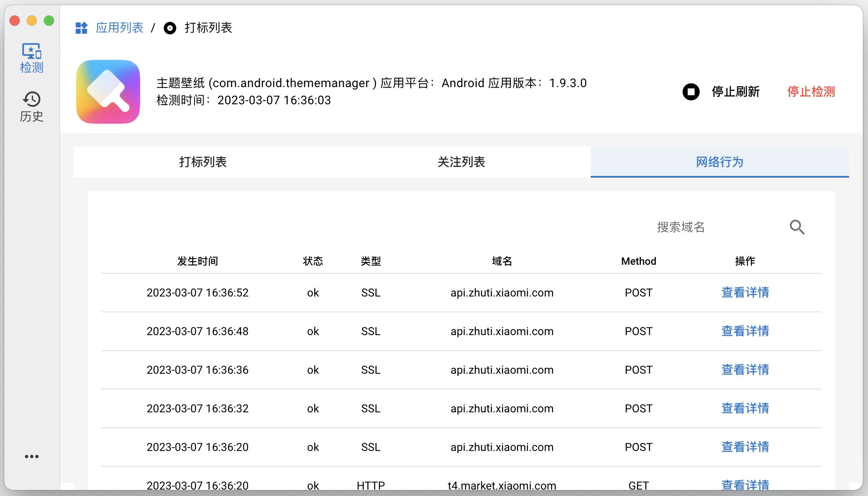Viewport: 868px width, 496px height.
Task: Click timestamp 2023-03-07 16:36:48
Action: 197,331
